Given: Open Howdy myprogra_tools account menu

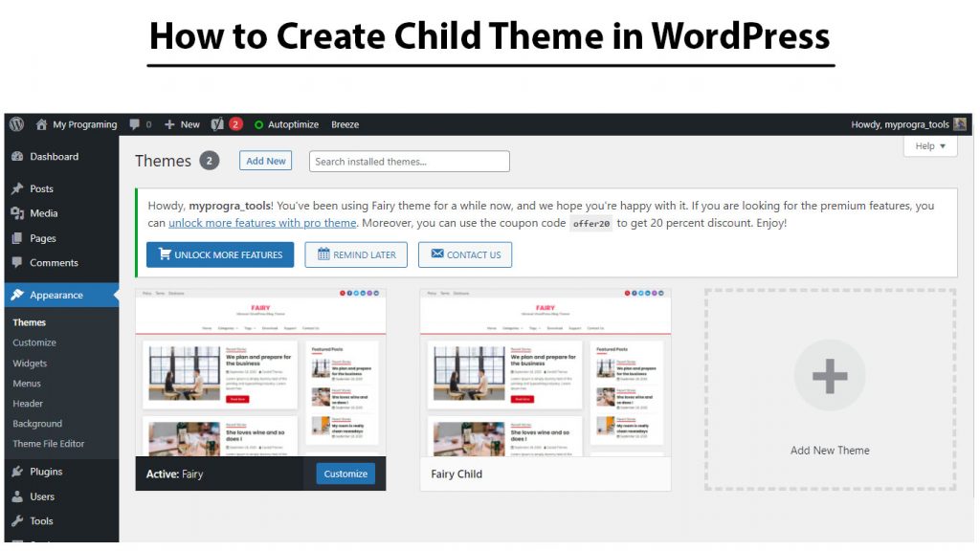Looking at the screenshot, I should coord(900,124).
